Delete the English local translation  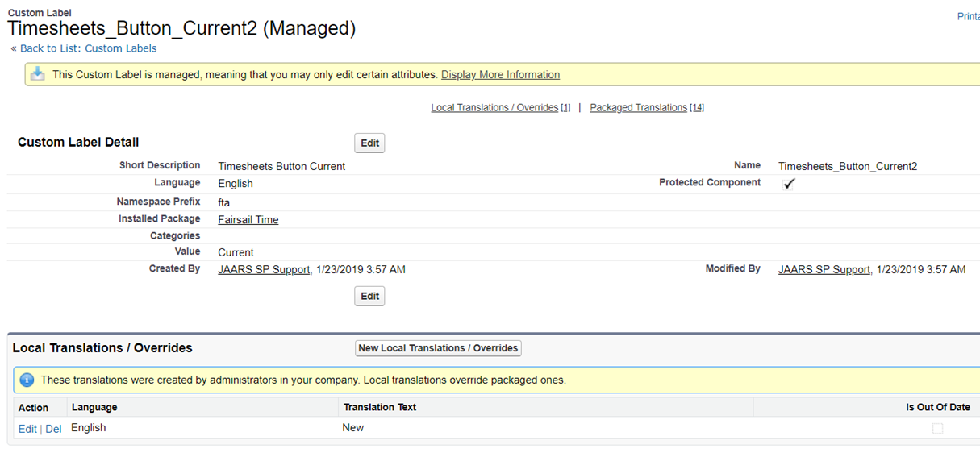point(53,429)
